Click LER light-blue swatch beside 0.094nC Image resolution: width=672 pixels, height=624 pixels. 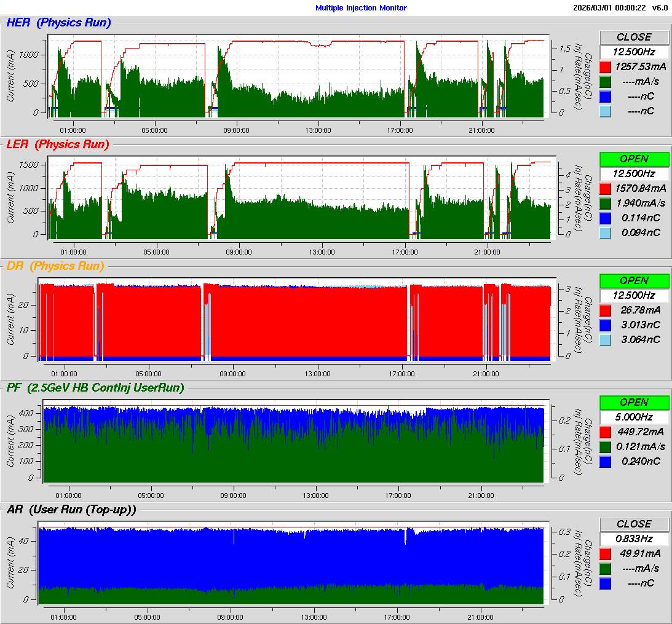coord(605,233)
